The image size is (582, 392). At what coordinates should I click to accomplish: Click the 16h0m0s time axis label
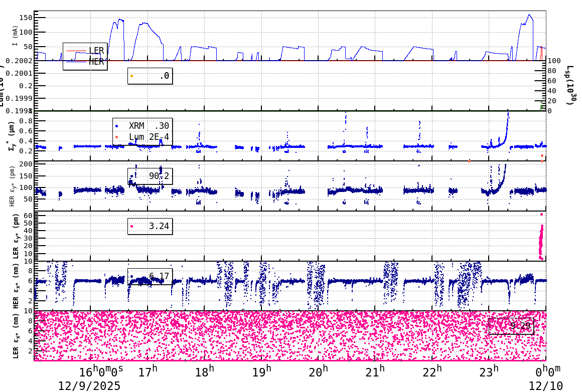tap(101, 371)
